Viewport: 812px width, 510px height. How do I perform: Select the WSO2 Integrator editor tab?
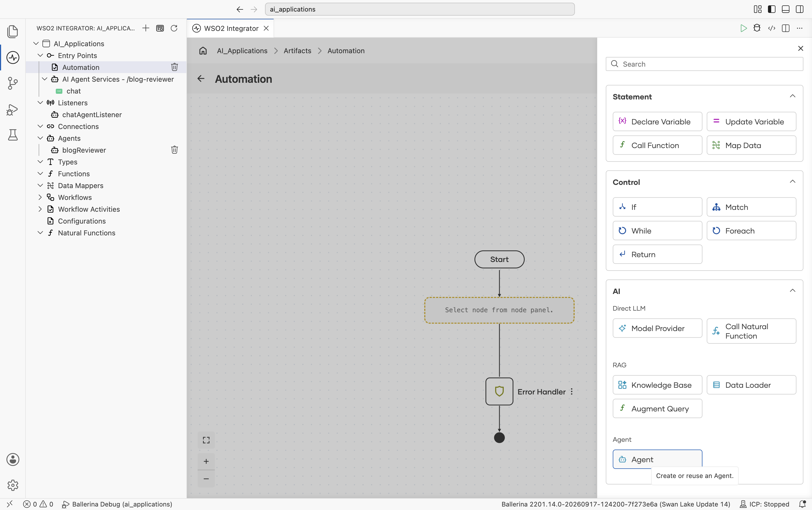click(x=231, y=28)
